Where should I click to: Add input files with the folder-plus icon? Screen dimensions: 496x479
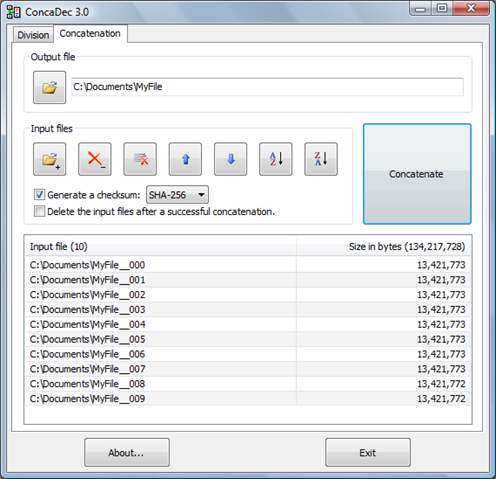(x=49, y=159)
